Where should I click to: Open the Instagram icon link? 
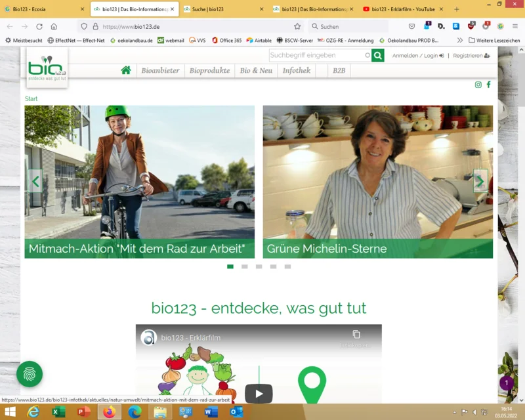[x=478, y=85]
